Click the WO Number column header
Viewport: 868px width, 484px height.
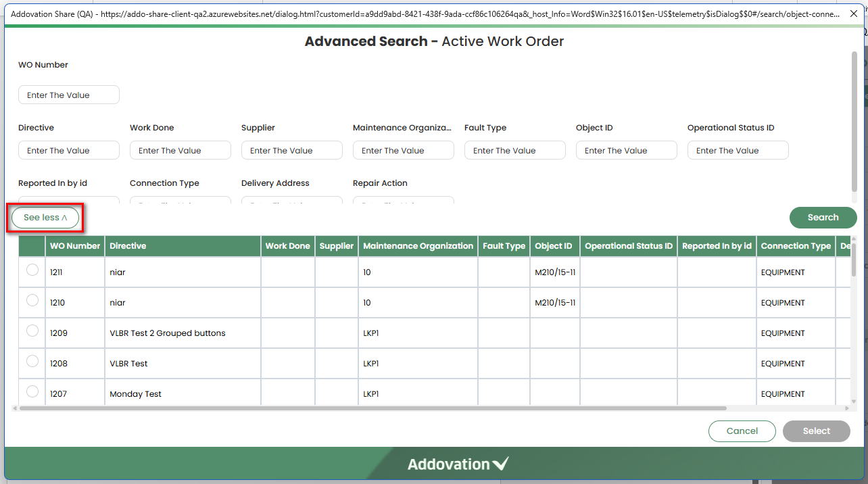pyautogui.click(x=75, y=246)
